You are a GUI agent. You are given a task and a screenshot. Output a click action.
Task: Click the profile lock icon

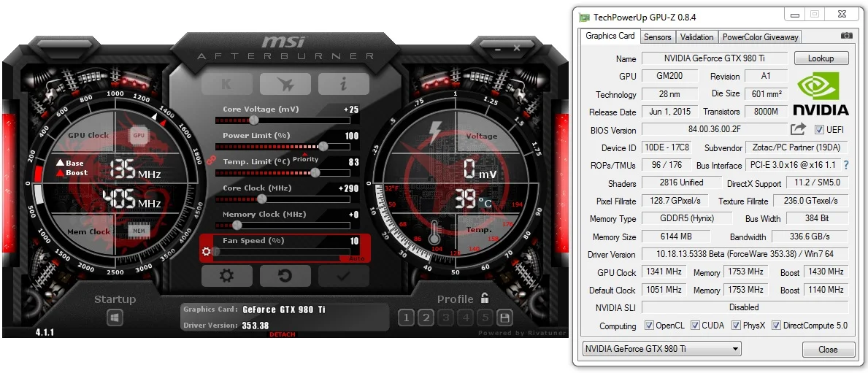tap(485, 299)
